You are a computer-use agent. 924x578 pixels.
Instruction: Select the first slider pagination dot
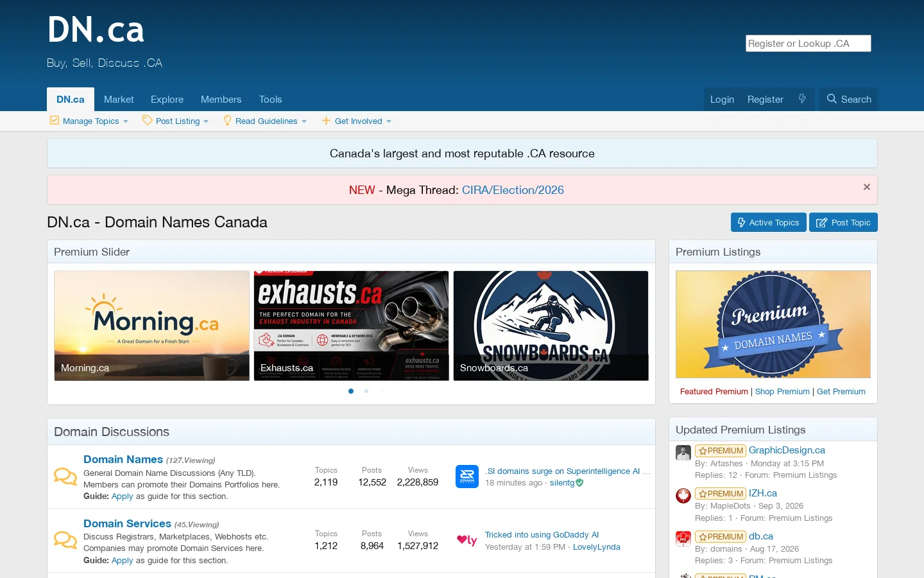pos(351,391)
